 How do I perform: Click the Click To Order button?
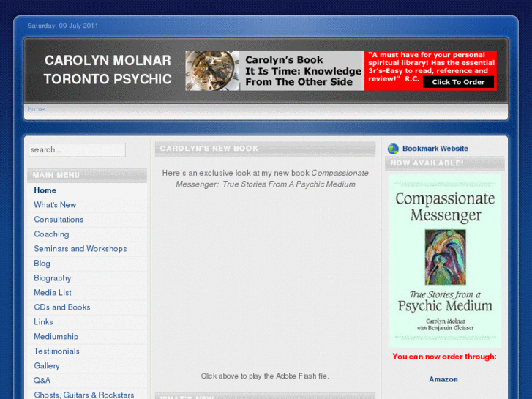[458, 82]
